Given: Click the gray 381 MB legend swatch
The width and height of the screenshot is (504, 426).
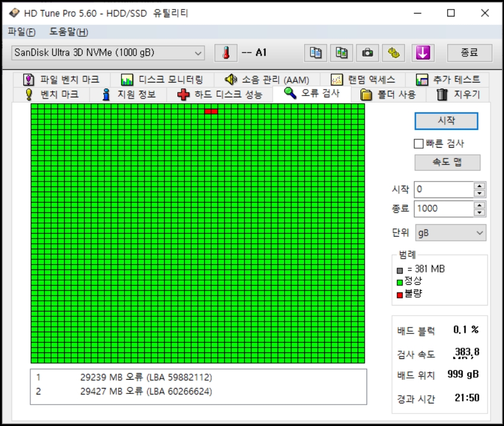Looking at the screenshot, I should pyautogui.click(x=400, y=271).
